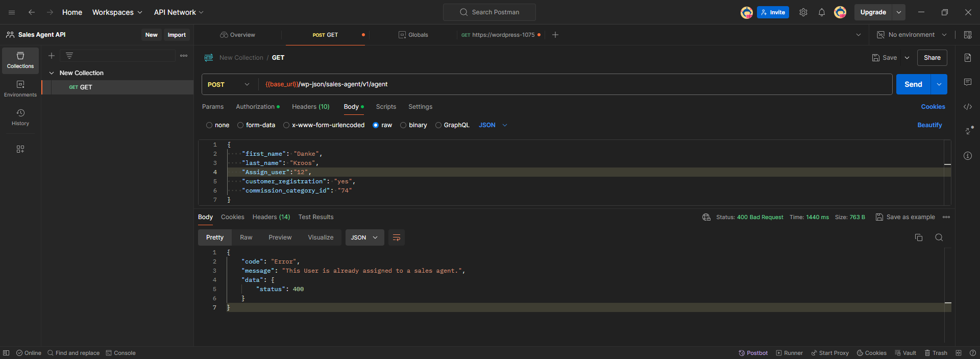Open the related requests icon in right sidebar
Screen dimensions: 980x359
point(968,131)
